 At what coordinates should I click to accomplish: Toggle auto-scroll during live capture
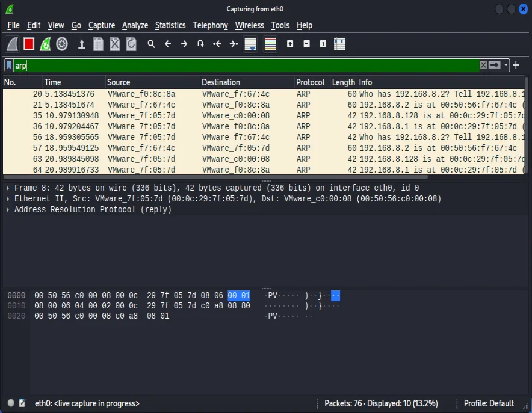(250, 44)
